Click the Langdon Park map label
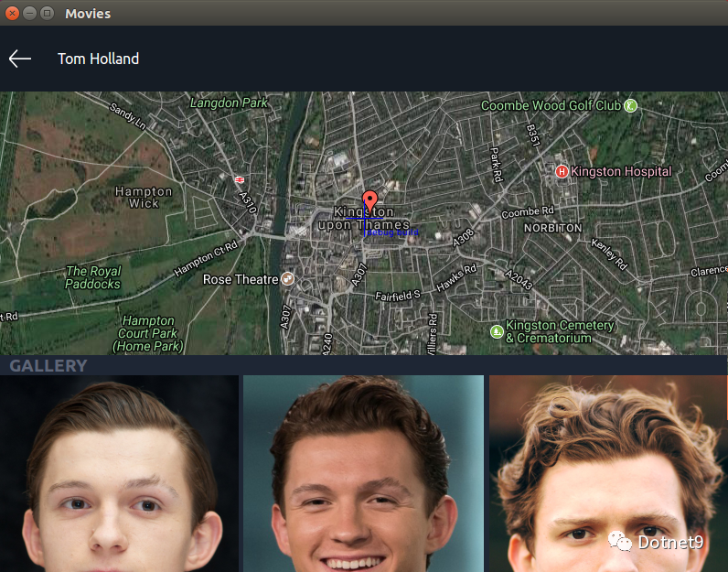728x572 pixels. click(229, 103)
